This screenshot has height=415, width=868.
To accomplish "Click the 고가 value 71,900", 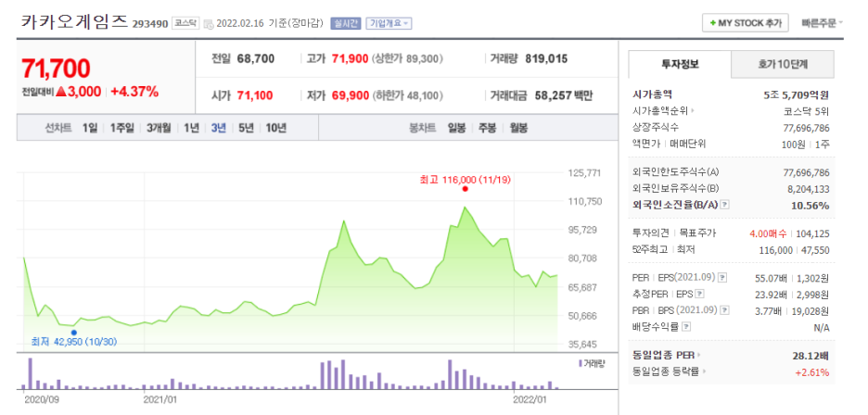I will [x=350, y=58].
